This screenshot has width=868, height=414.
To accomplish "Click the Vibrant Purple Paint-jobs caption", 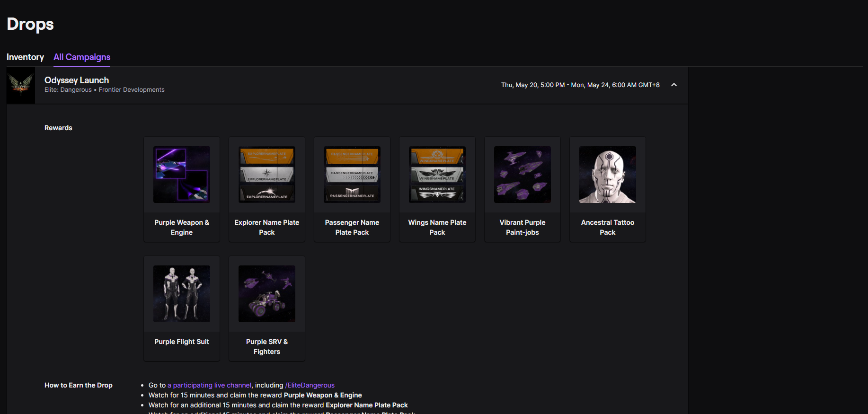I will coord(523,228).
